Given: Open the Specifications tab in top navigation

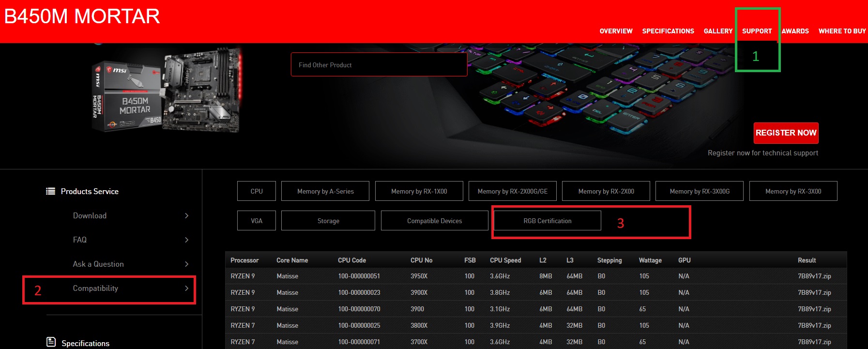Looking at the screenshot, I should point(668,31).
